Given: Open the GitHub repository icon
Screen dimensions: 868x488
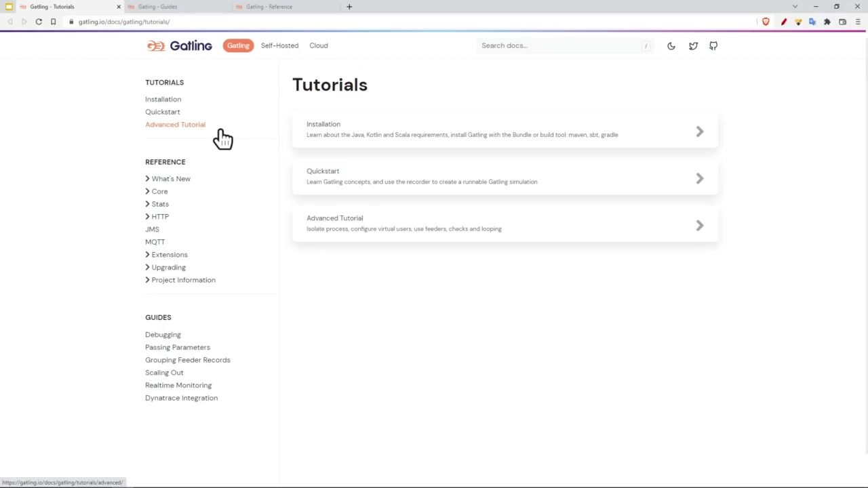Looking at the screenshot, I should (713, 46).
